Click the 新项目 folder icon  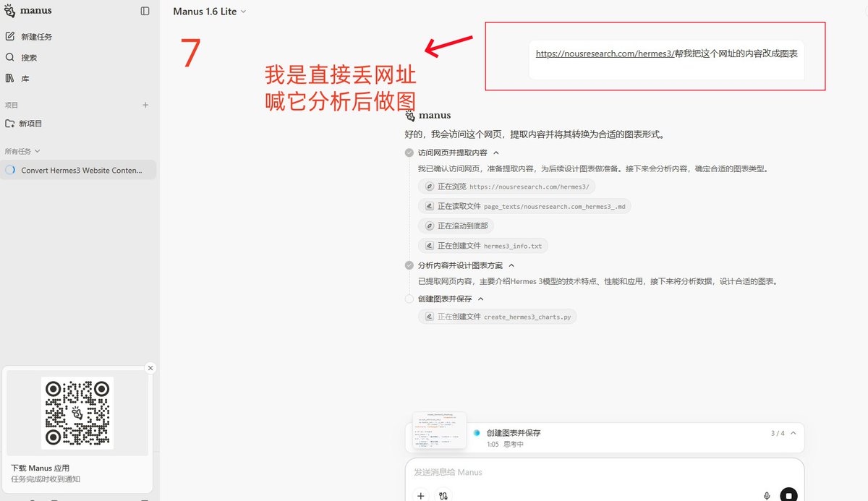coord(10,124)
